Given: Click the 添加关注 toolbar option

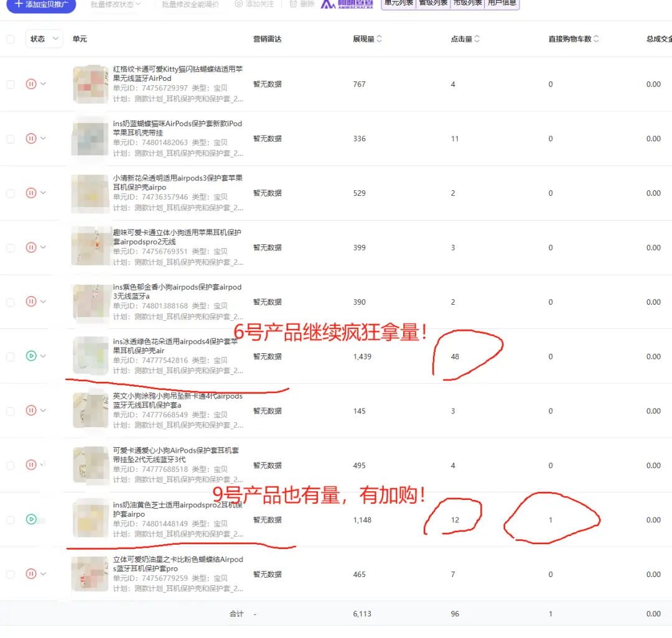Looking at the screenshot, I should coord(254,4).
